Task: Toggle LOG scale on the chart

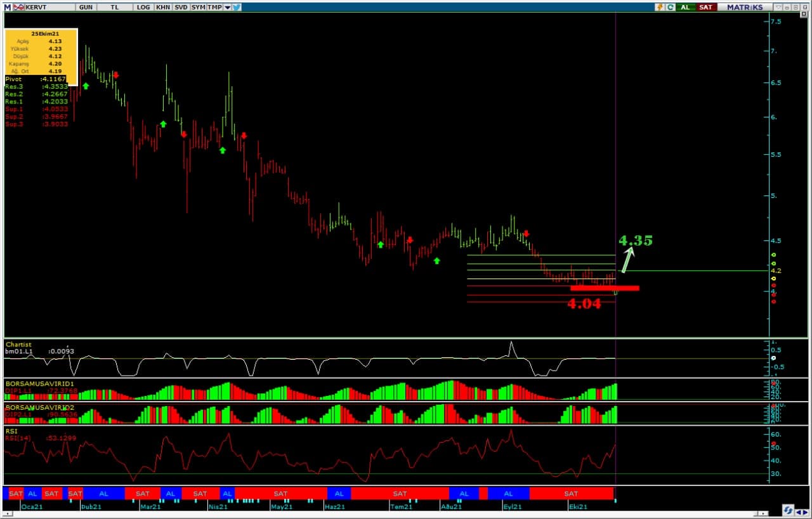Action: tap(143, 7)
